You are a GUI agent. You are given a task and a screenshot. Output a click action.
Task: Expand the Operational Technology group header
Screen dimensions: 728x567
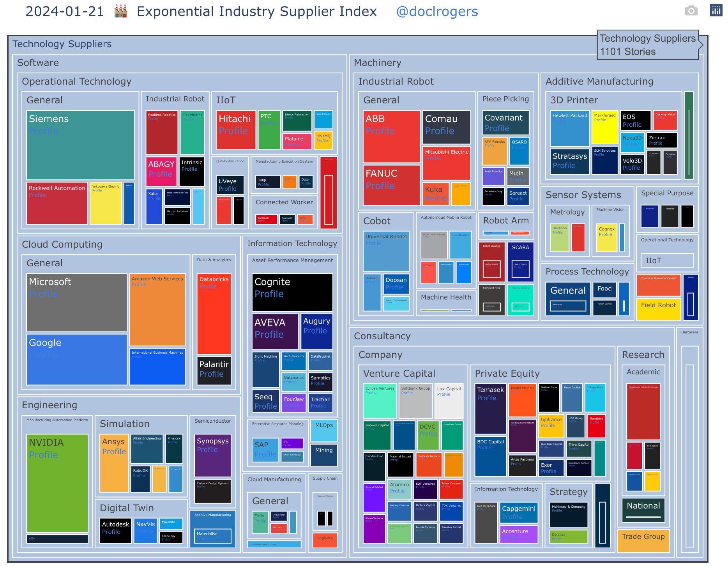click(x=76, y=82)
